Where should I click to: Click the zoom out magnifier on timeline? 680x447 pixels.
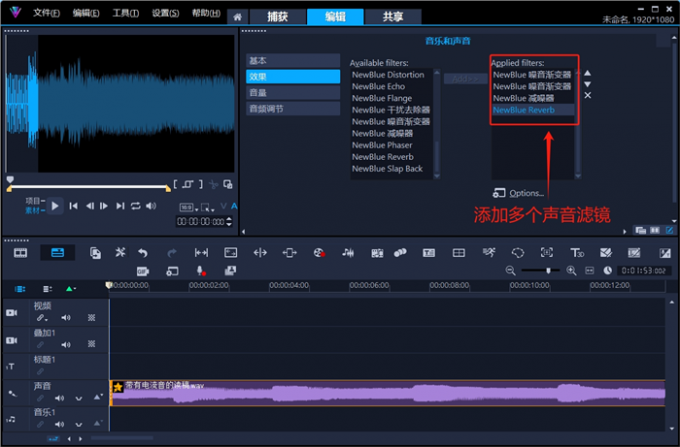(x=510, y=271)
